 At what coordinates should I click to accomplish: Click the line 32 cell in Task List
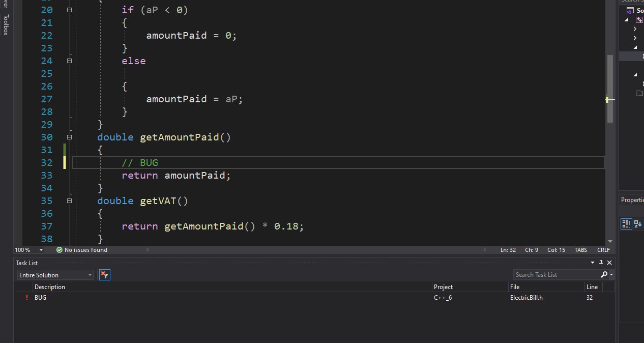(590, 298)
